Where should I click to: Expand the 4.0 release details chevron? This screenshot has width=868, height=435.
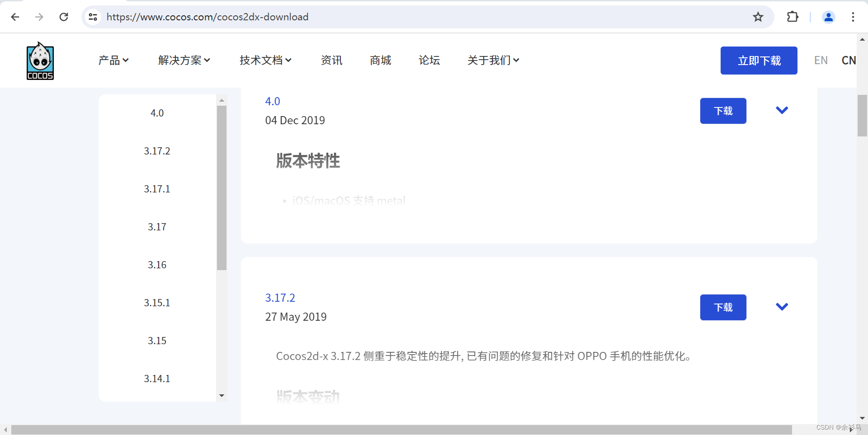(x=782, y=110)
